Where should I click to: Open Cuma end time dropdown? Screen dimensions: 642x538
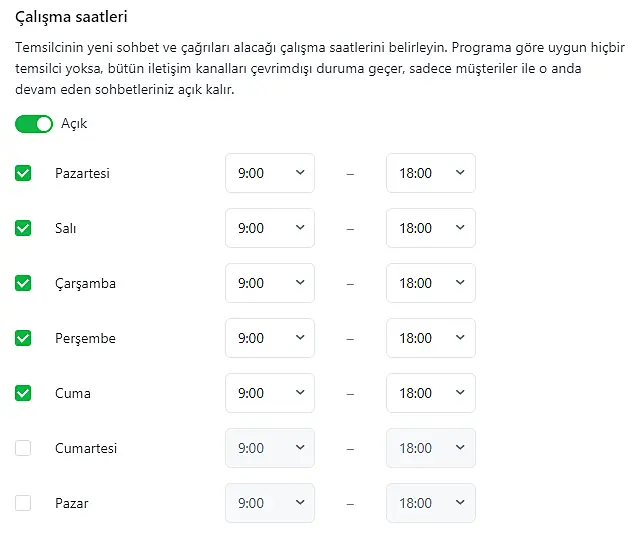431,393
